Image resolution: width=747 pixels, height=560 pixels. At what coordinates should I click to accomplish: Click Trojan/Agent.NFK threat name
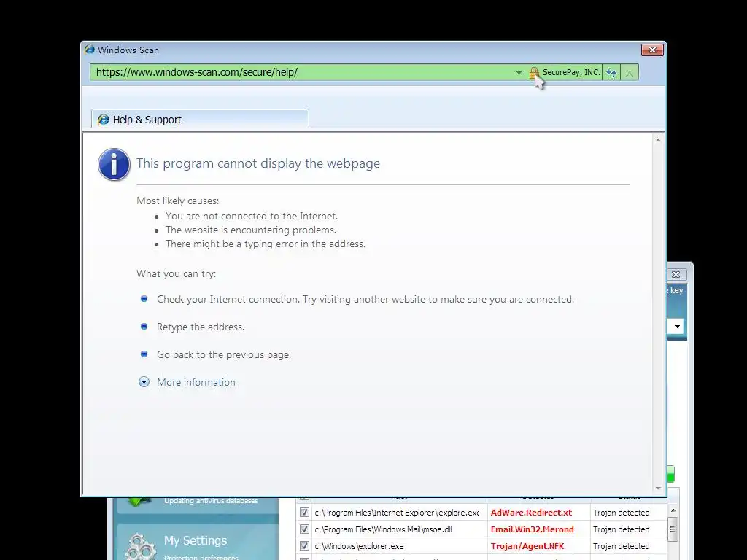(527, 545)
